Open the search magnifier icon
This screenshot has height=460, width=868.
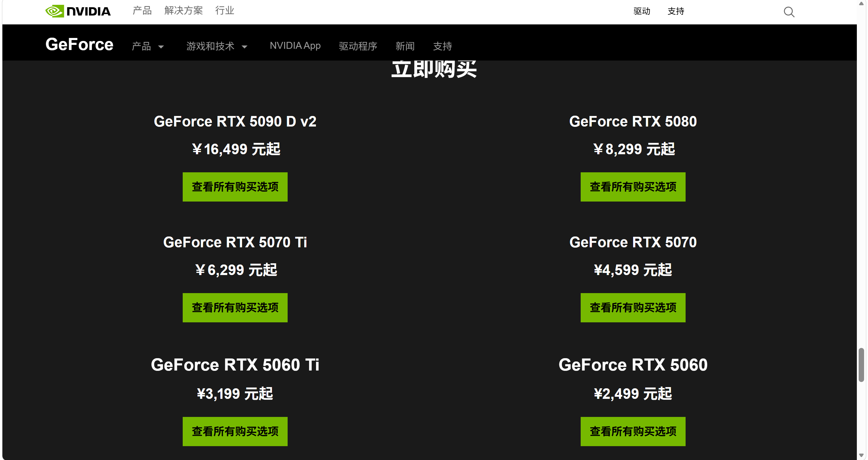pyautogui.click(x=789, y=12)
